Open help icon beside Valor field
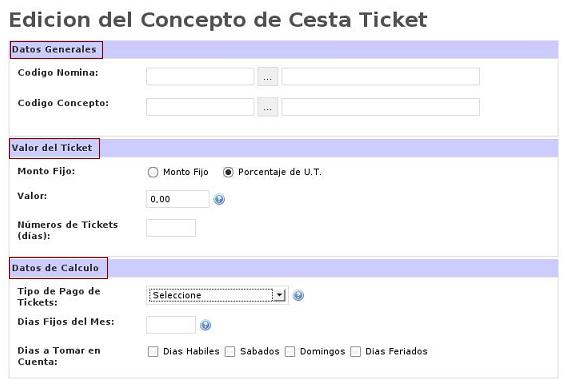 (x=219, y=199)
